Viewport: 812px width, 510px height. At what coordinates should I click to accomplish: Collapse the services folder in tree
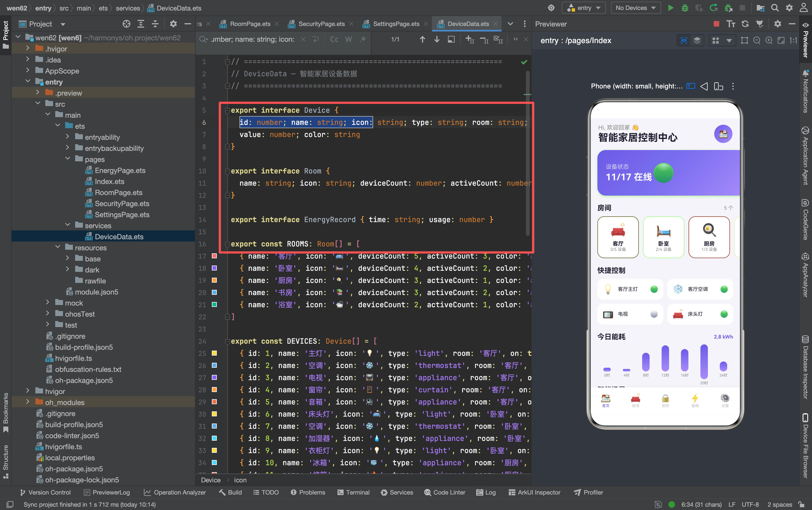pyautogui.click(x=68, y=225)
